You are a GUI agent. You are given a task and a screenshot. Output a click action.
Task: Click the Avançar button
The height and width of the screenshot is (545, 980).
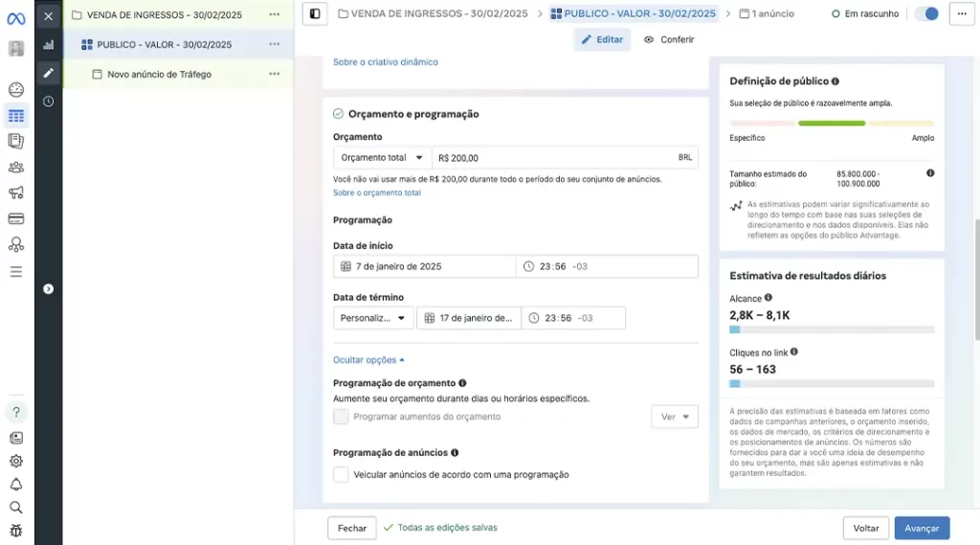coord(922,528)
